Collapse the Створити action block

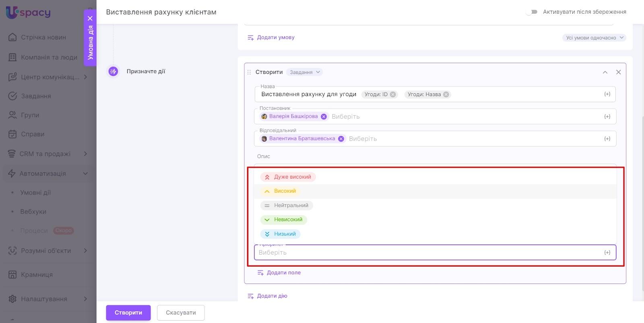[x=605, y=72]
